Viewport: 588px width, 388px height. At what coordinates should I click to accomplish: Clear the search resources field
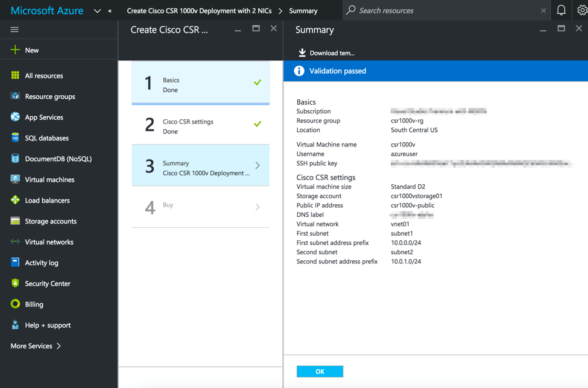point(543,10)
